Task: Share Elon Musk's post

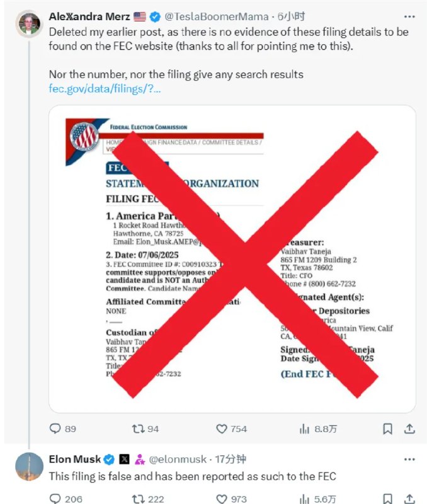Action: coord(409,499)
